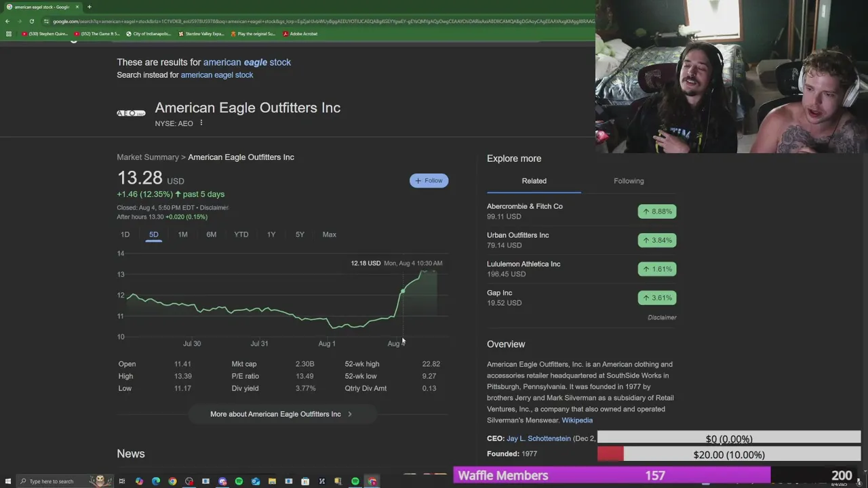The width and height of the screenshot is (868, 488).
Task: Click the 3.84% change badge for Urban Outfitters
Action: pos(657,240)
